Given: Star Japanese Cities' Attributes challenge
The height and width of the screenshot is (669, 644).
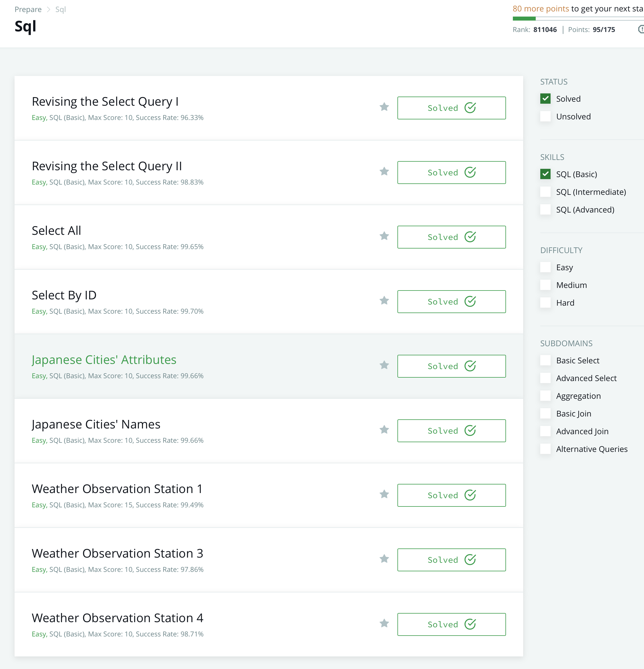Looking at the screenshot, I should point(384,365).
